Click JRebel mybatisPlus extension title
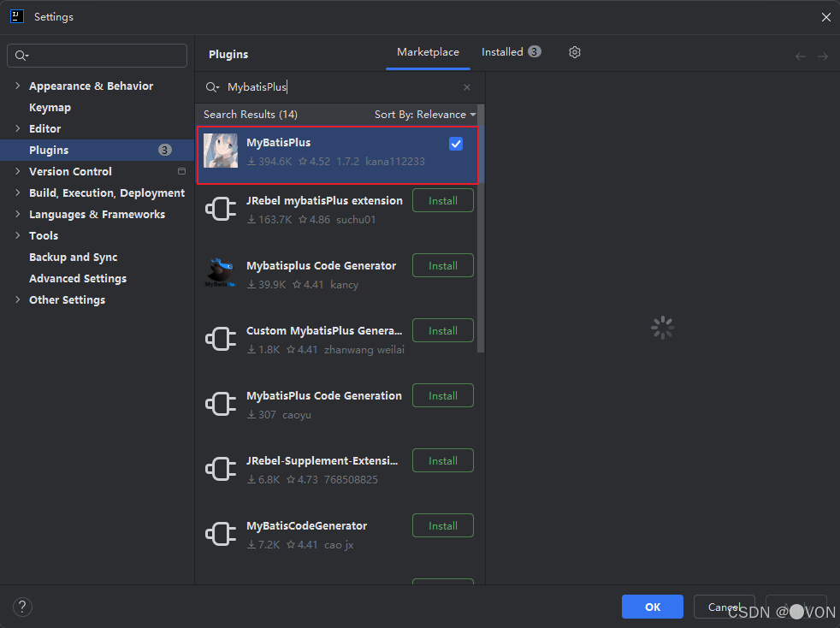The image size is (840, 628). pyautogui.click(x=325, y=200)
